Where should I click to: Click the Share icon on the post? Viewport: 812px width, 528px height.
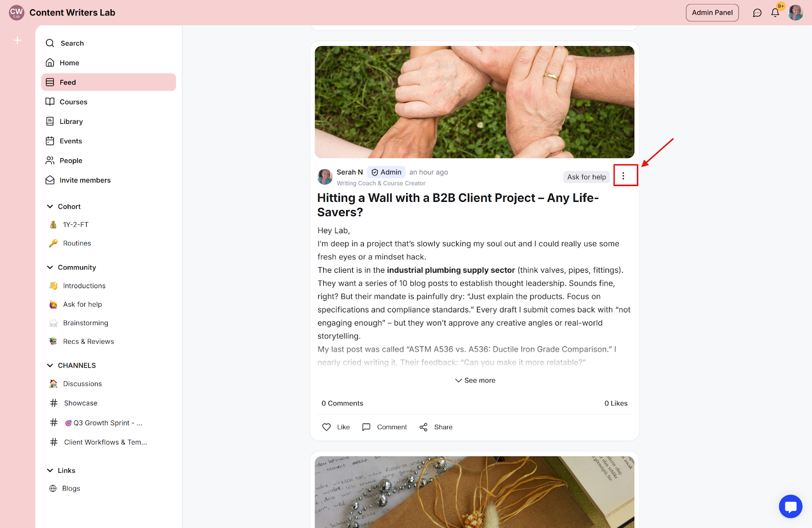pyautogui.click(x=423, y=427)
